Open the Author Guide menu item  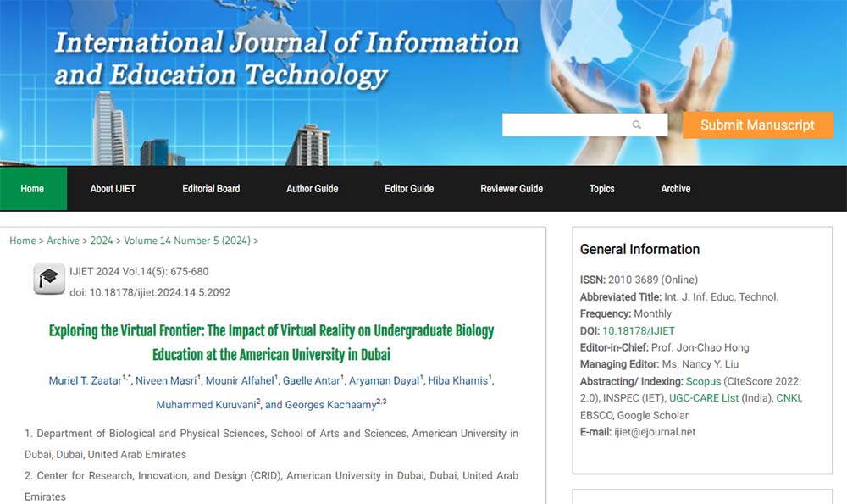click(313, 189)
